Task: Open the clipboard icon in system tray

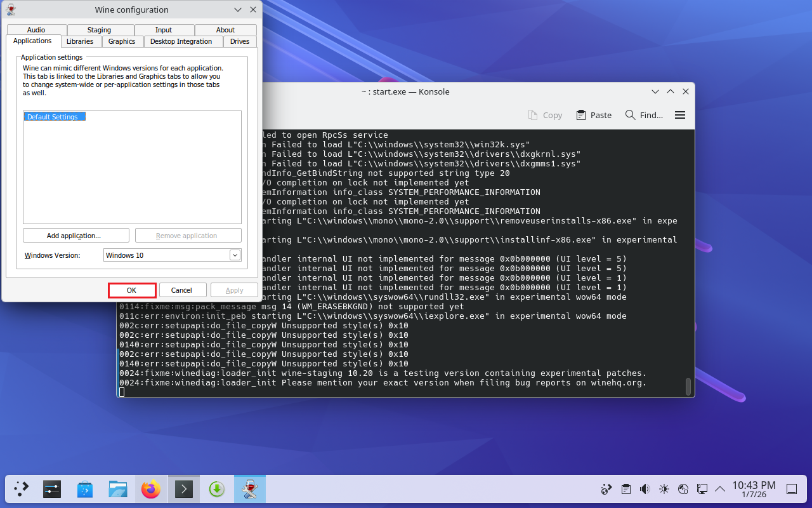Action: (625, 489)
